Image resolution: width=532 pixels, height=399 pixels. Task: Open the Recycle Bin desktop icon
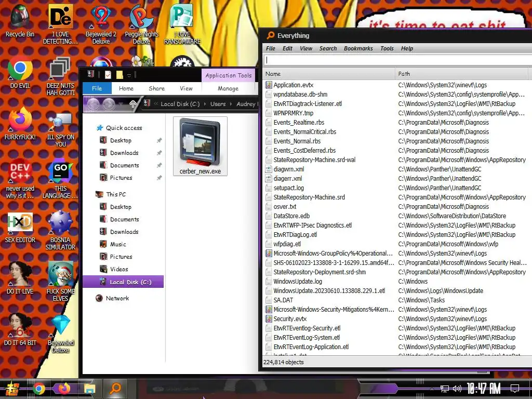[20, 21]
